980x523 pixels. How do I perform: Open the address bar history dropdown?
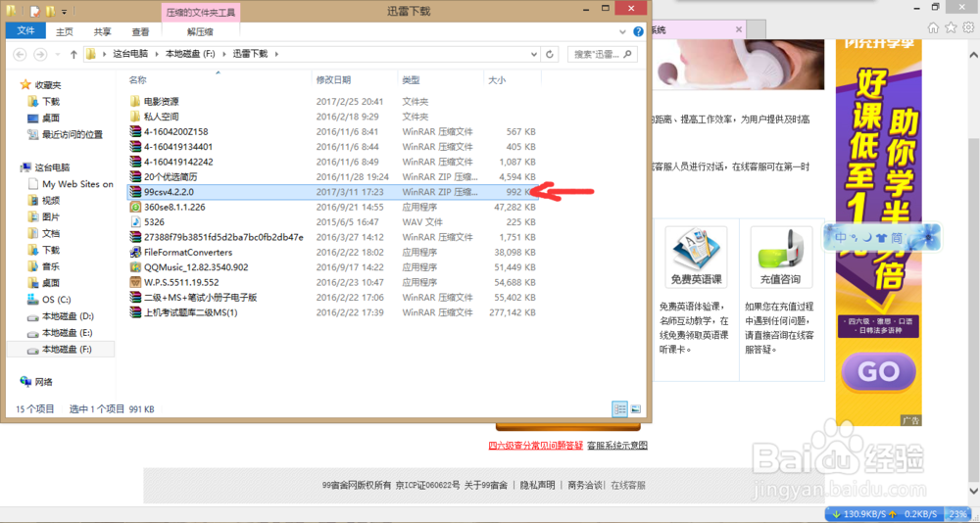coord(534,55)
